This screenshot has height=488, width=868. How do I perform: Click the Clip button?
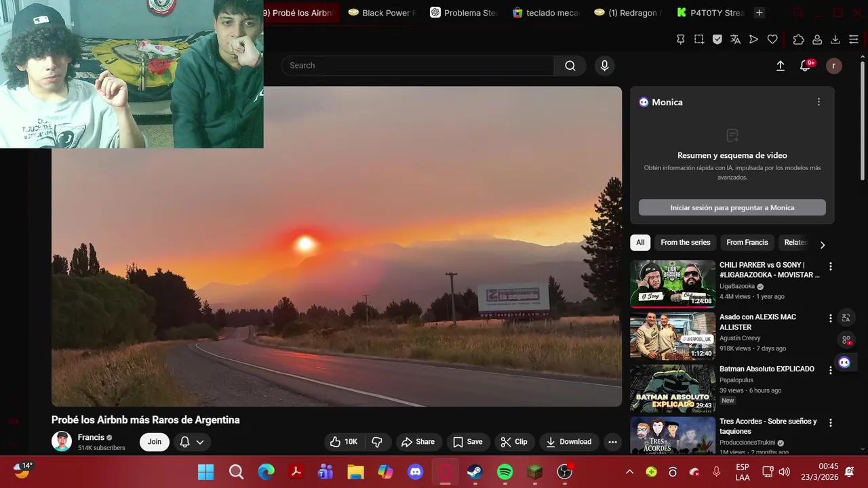click(x=514, y=442)
